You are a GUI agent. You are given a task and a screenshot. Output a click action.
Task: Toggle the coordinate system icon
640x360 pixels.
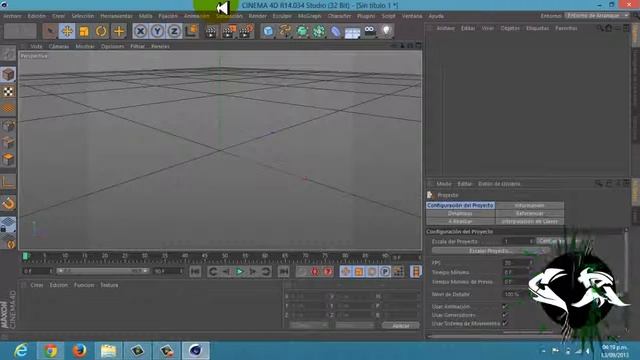[191, 31]
